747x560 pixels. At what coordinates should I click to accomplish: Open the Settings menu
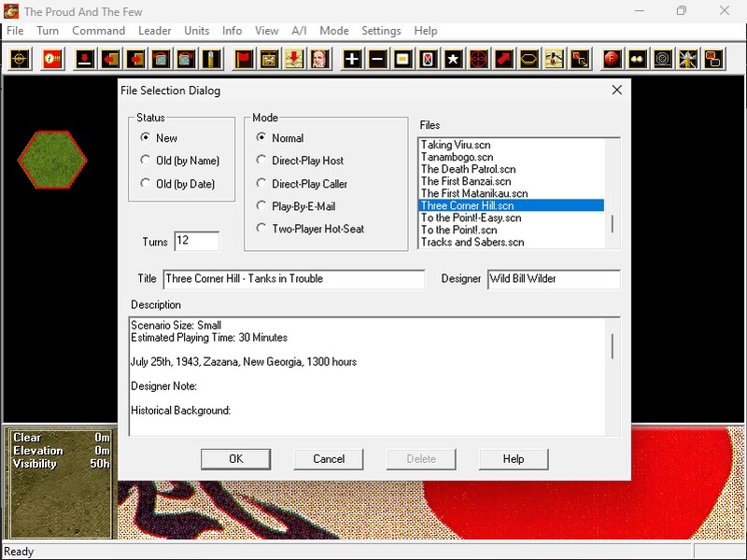[x=382, y=31]
